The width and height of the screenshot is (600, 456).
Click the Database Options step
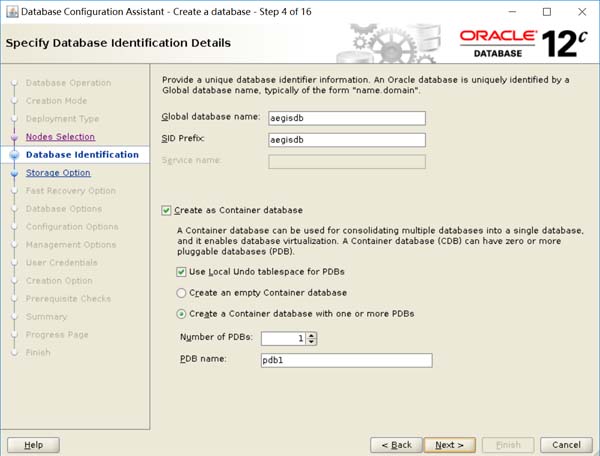[64, 209]
